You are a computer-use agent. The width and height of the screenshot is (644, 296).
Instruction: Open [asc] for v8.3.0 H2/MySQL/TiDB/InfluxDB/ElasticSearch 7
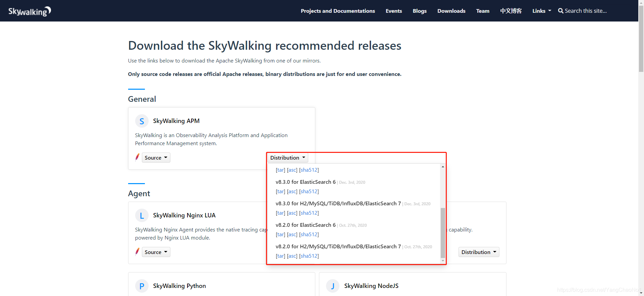pos(292,213)
